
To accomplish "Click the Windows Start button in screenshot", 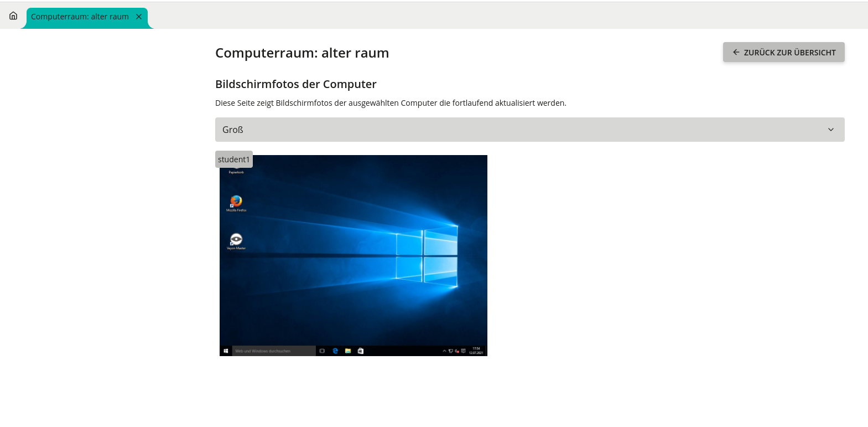I will 226,351.
